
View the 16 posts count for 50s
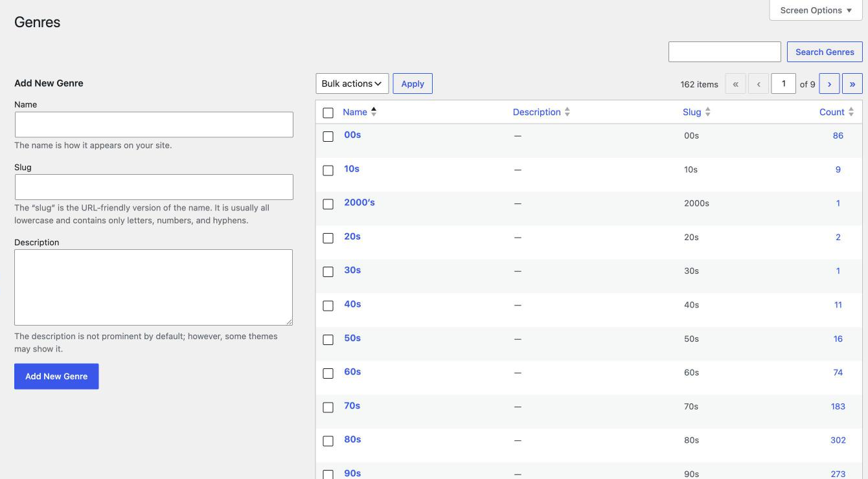[x=838, y=339]
